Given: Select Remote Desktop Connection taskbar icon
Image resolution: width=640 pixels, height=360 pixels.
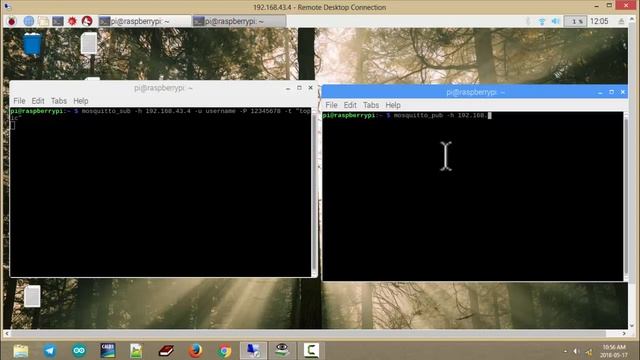Looking at the screenshot, I should [x=253, y=351].
